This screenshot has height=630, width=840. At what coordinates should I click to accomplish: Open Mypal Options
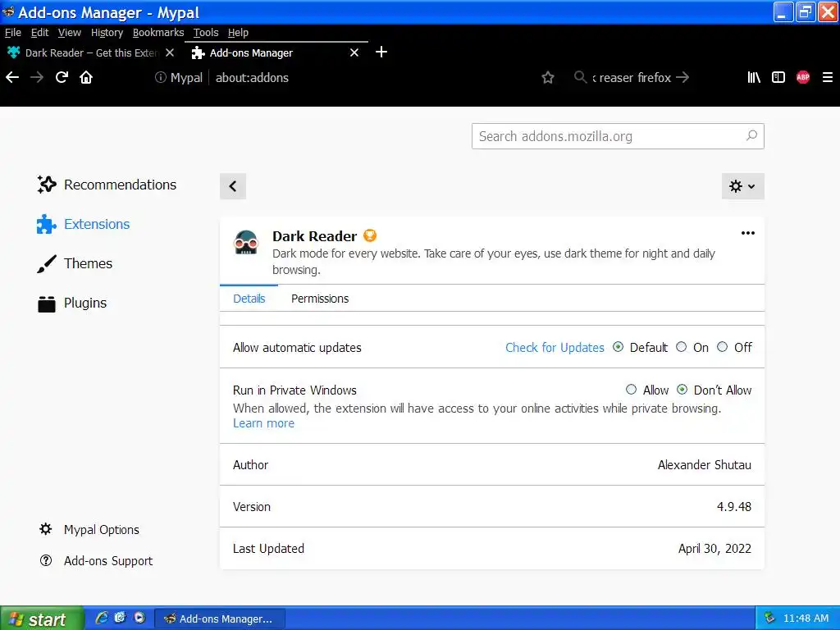pos(89,530)
